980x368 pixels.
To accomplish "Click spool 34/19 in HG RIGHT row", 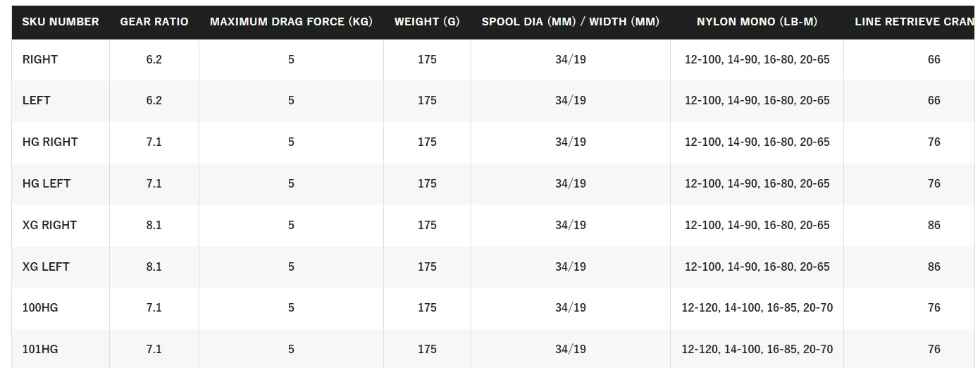I will point(571,142).
